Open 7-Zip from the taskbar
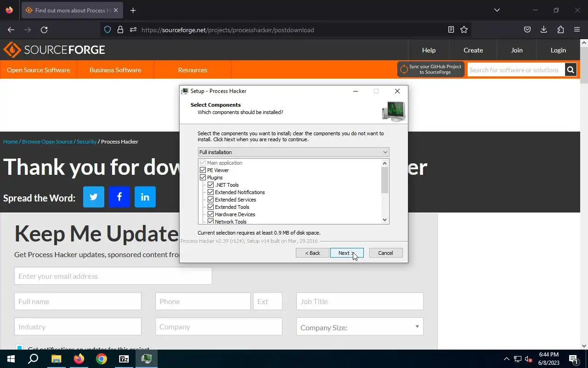The image size is (588, 368). tap(124, 359)
